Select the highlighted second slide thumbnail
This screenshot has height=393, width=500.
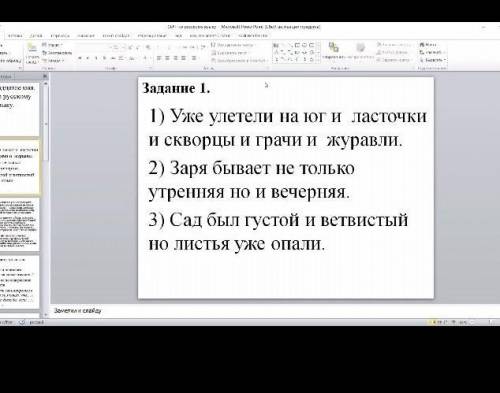[x=19, y=167]
